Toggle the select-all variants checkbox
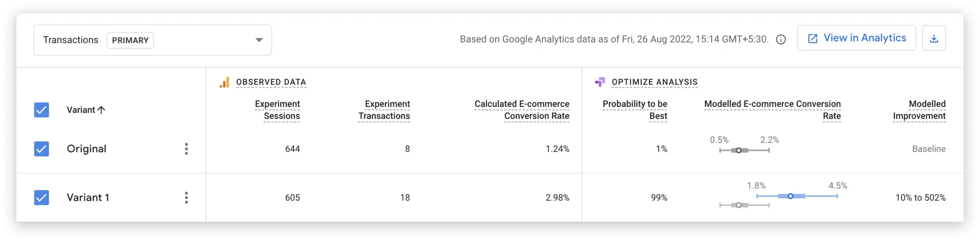Screen dimensions: 980x241 [41, 110]
